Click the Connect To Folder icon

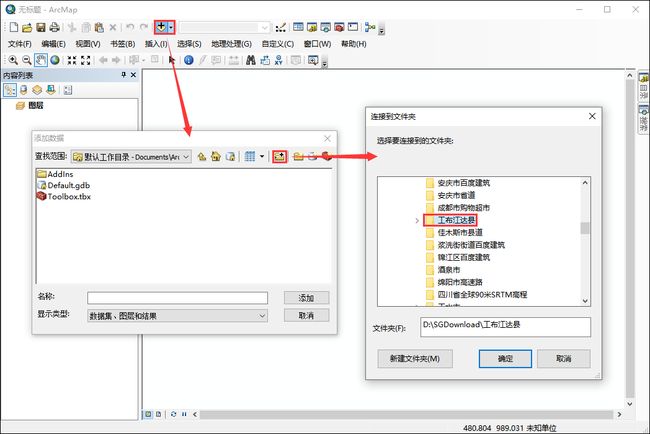pyautogui.click(x=279, y=156)
